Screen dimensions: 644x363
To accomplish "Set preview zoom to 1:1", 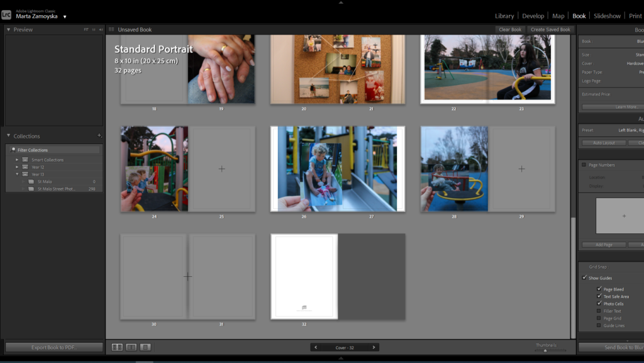I will (94, 30).
